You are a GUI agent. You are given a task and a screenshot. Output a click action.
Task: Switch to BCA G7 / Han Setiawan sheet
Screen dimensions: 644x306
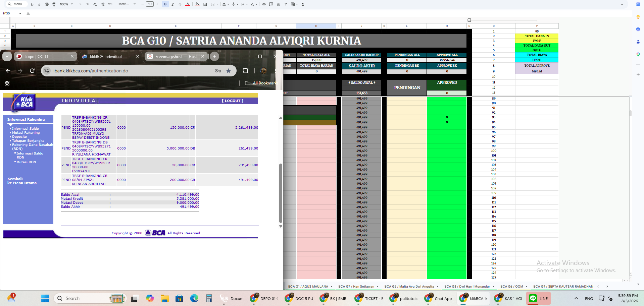tap(358, 287)
